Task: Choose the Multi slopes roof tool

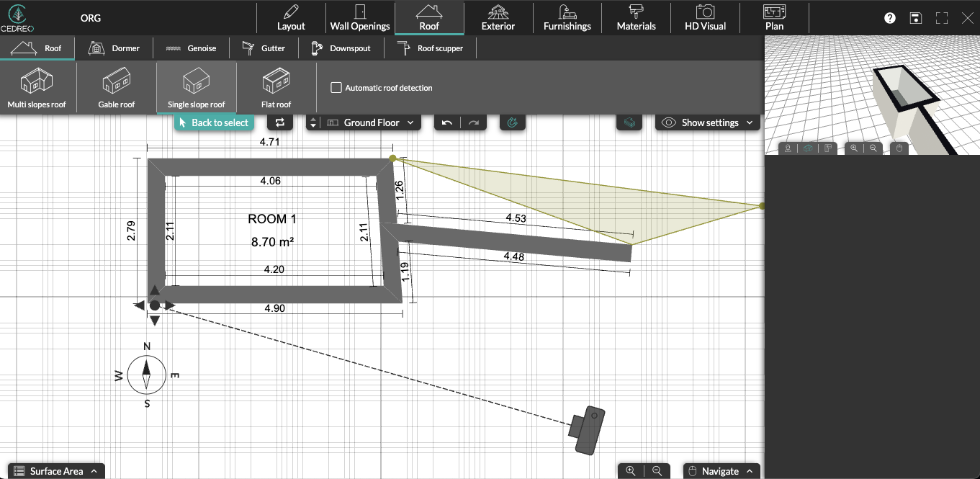Action: click(37, 88)
